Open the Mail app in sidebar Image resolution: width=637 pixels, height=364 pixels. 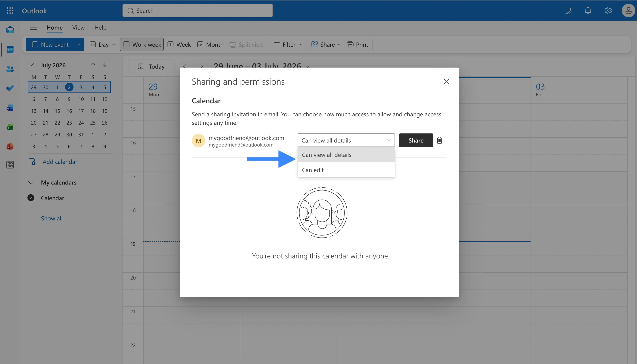(x=10, y=30)
